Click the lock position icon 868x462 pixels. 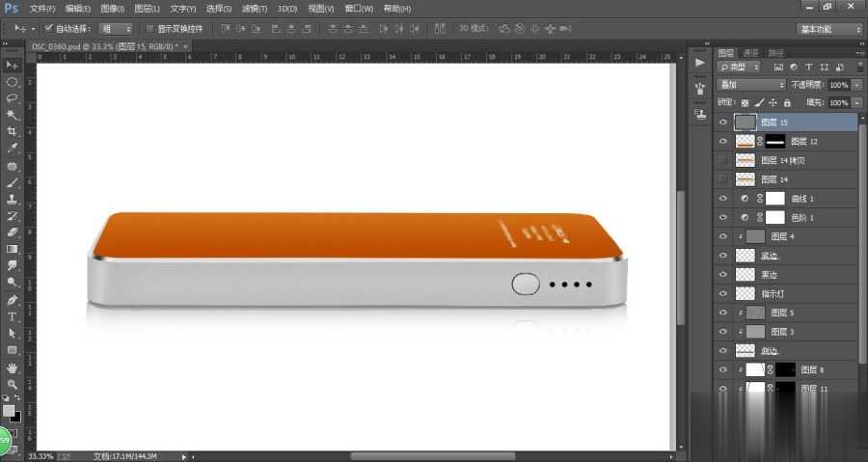click(x=773, y=103)
